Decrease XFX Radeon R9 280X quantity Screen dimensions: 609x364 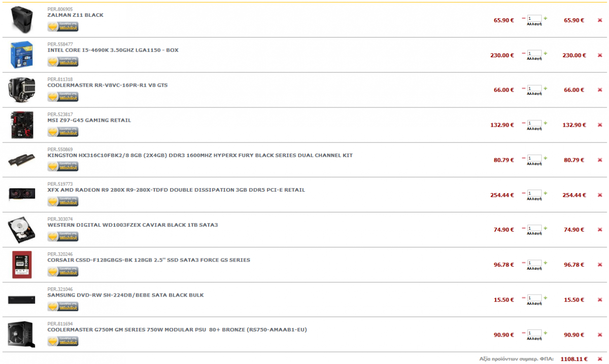coord(524,193)
